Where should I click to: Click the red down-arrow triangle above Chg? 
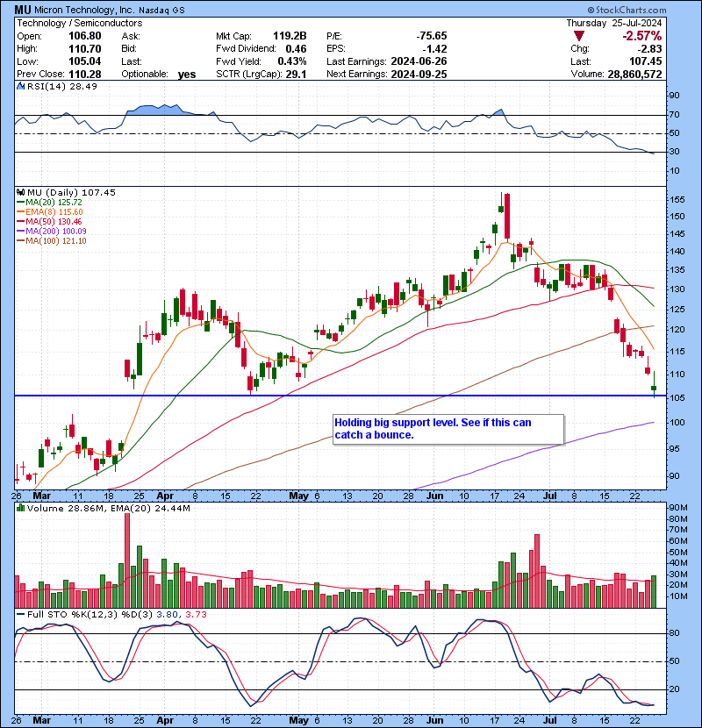coord(579,36)
